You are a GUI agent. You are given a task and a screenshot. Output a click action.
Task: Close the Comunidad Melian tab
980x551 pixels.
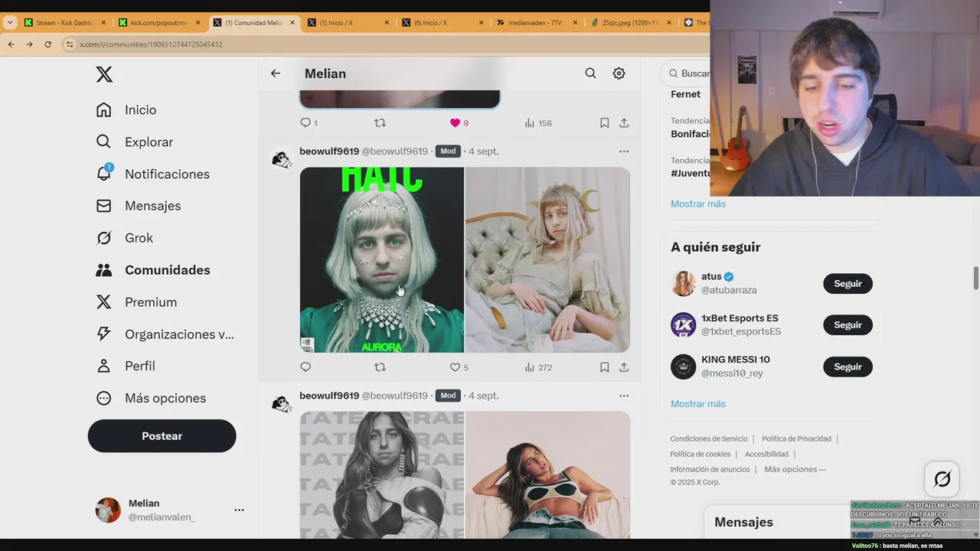[x=292, y=23]
